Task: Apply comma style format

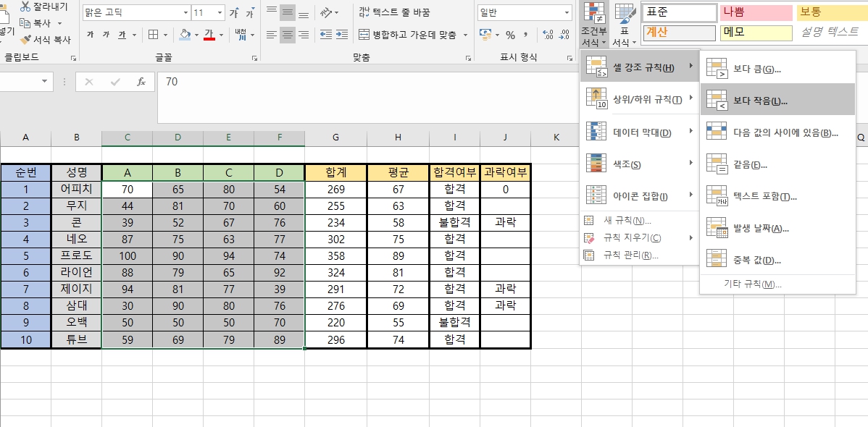Action: pos(525,35)
